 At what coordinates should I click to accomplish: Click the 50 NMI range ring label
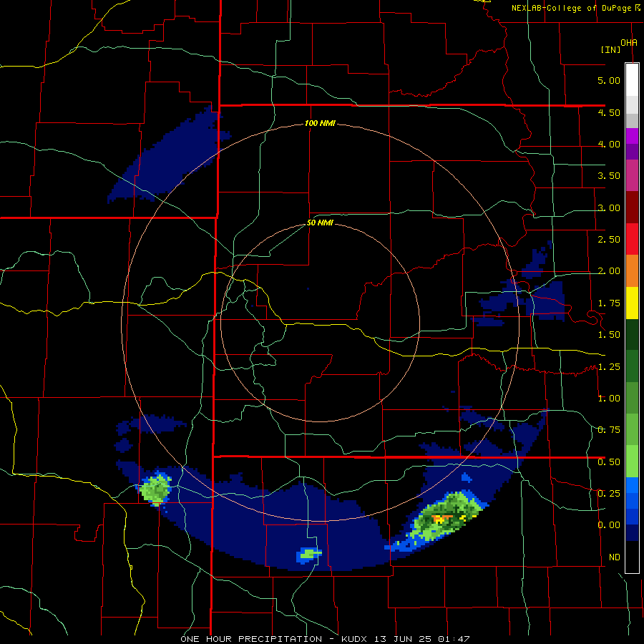[x=320, y=223]
